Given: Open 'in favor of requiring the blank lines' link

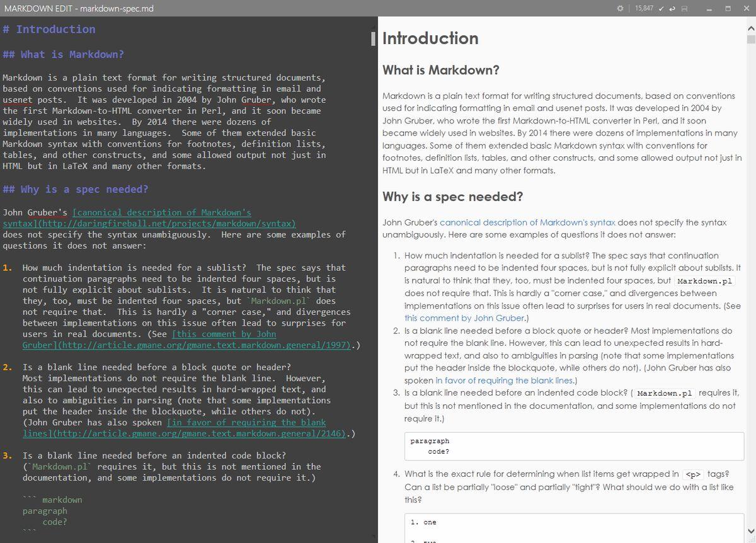Looking at the screenshot, I should (x=504, y=380).
